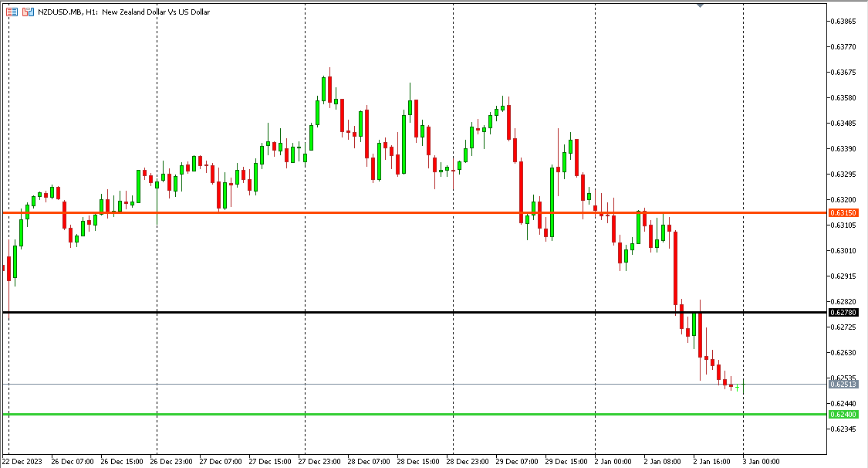Click the 29 Dec 15:00 time label
The height and width of the screenshot is (468, 868).
pyautogui.click(x=566, y=461)
